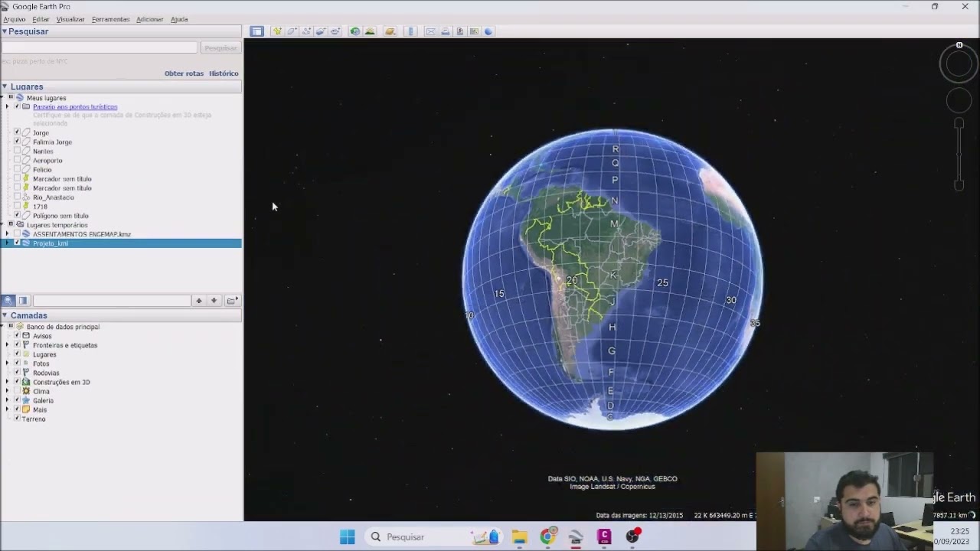Collapse the Lugares panel
Image resolution: width=980 pixels, height=551 pixels.
coord(5,86)
